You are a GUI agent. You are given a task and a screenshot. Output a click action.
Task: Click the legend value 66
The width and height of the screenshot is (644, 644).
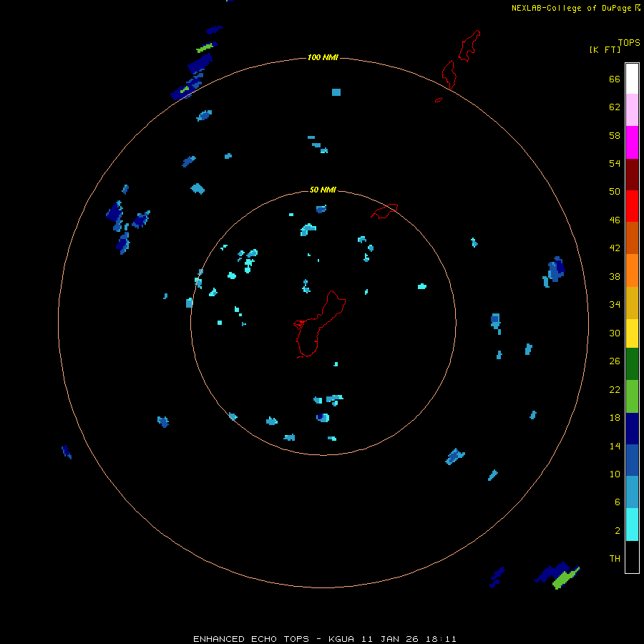tap(615, 79)
